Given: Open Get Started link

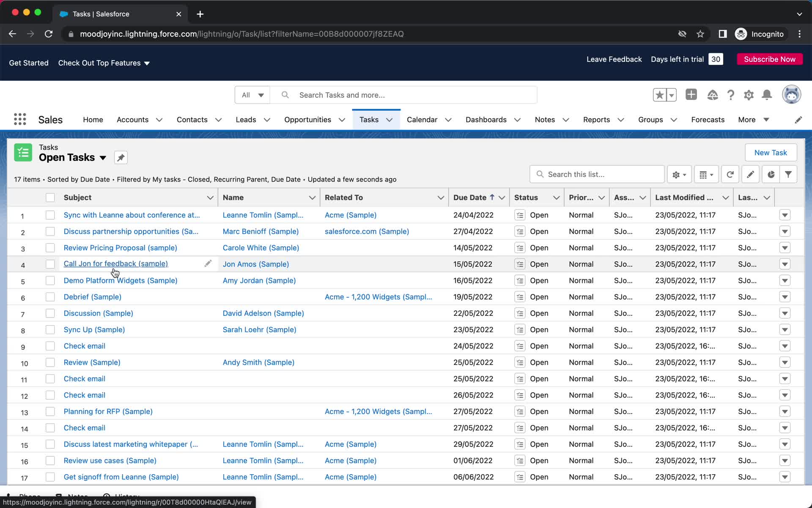Looking at the screenshot, I should point(29,63).
